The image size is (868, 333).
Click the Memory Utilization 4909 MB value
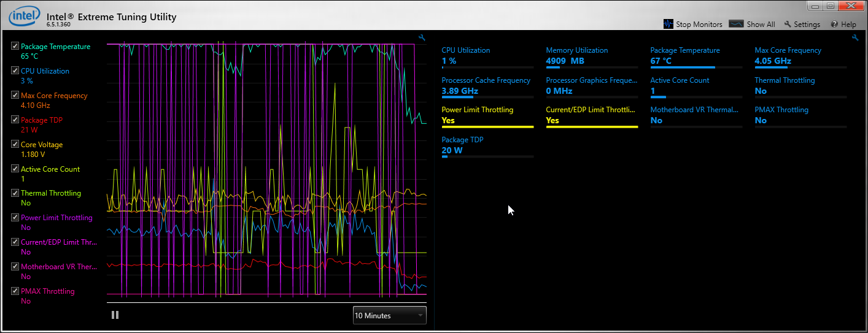pos(565,61)
